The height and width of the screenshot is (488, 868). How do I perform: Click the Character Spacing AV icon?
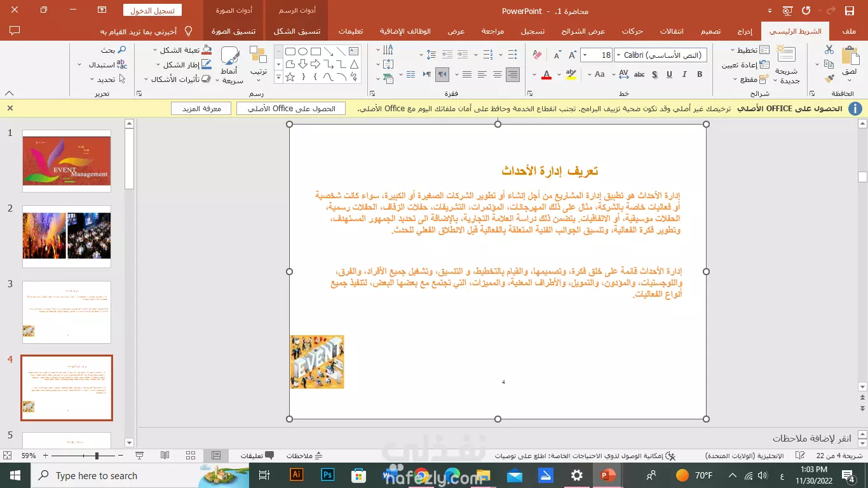623,74
